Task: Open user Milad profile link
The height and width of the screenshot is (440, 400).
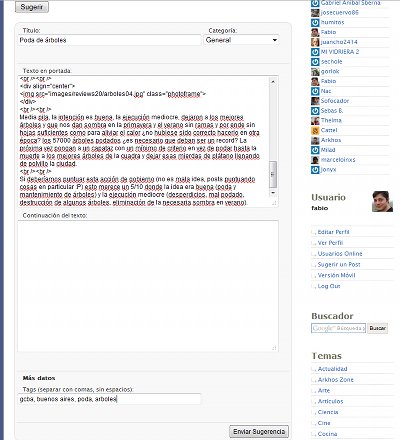Action: (328, 150)
